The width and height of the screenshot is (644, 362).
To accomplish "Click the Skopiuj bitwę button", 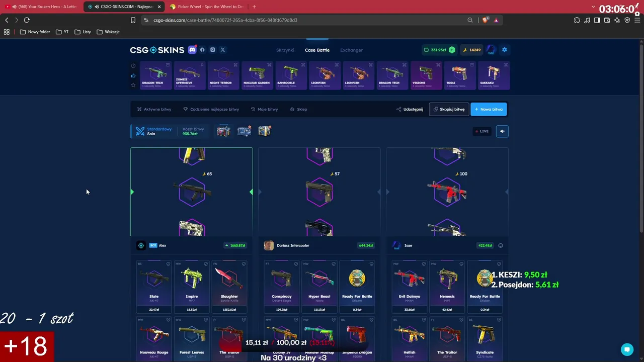I will (x=449, y=109).
